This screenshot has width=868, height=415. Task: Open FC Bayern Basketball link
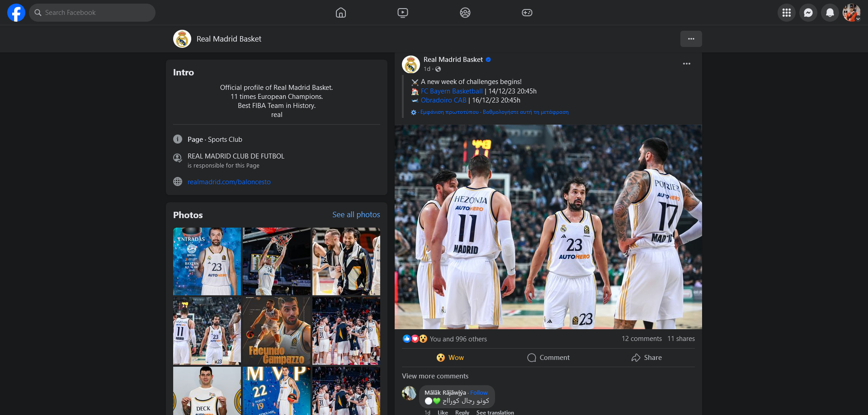click(x=452, y=91)
